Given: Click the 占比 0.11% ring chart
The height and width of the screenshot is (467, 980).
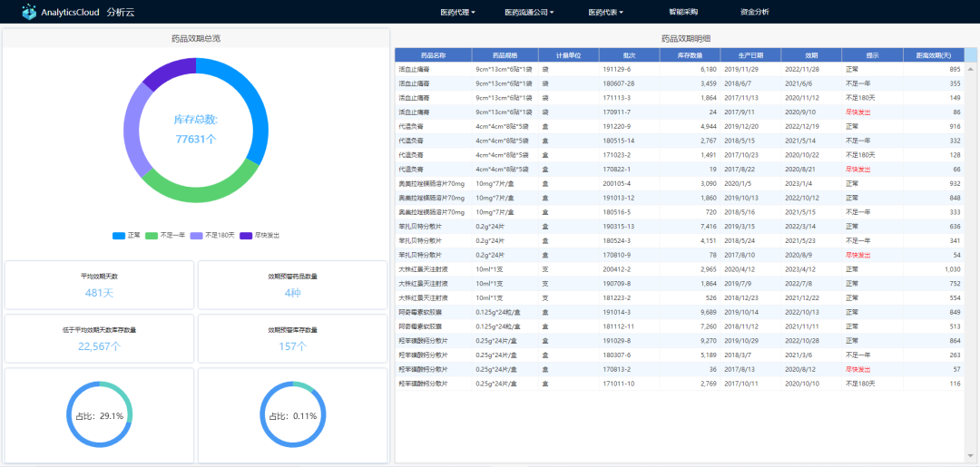Looking at the screenshot, I should [x=292, y=414].
